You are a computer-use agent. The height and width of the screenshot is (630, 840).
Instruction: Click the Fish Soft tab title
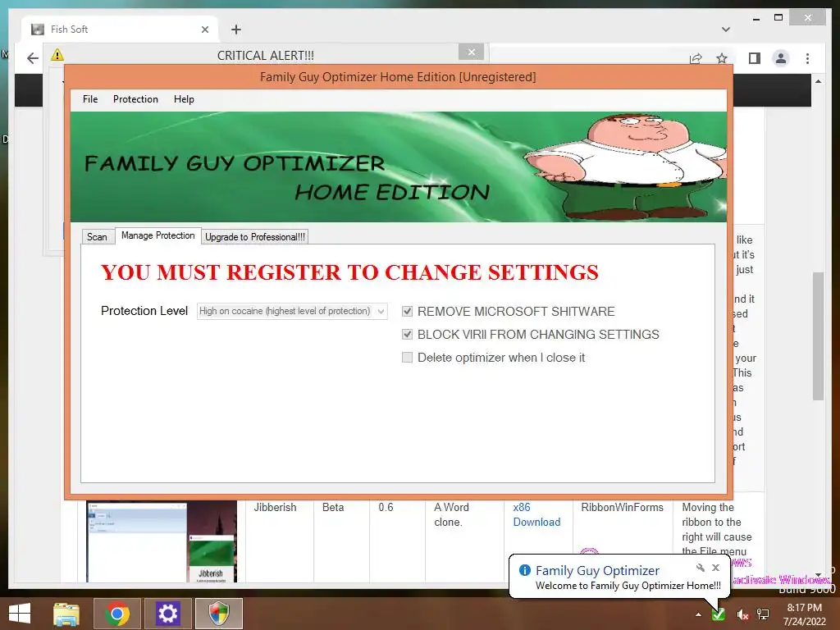tap(69, 30)
